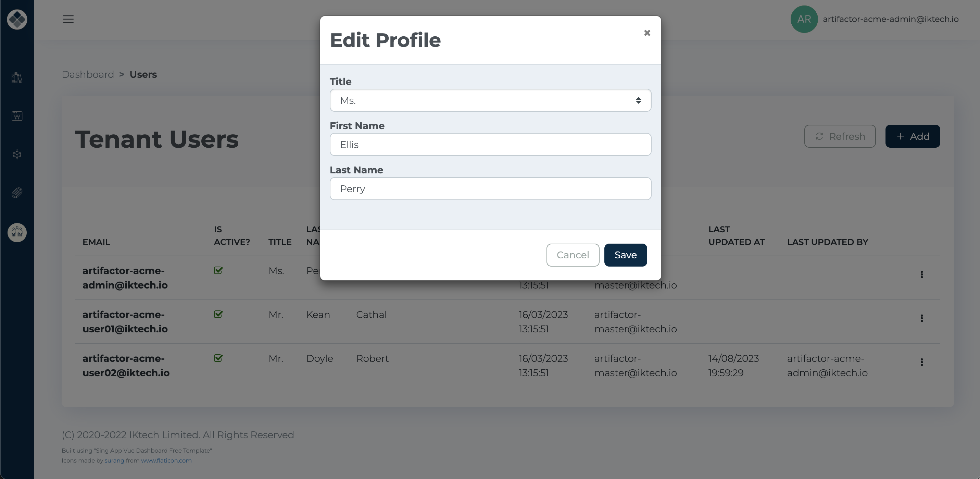
Task: Open the library books icon in the sidebar
Action: 17,78
